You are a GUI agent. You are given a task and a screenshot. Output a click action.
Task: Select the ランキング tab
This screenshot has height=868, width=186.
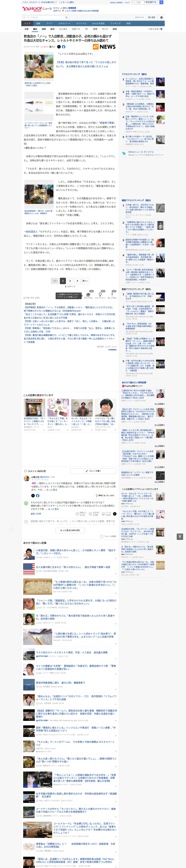click(x=115, y=24)
